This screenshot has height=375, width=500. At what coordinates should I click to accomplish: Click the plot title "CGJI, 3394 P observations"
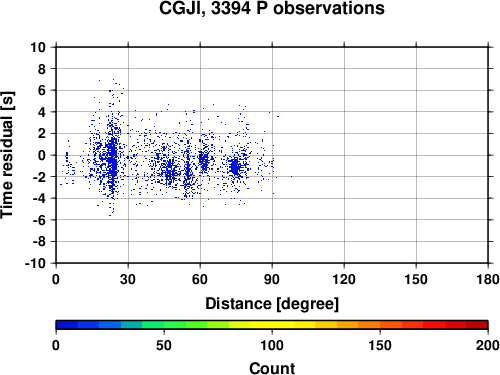tap(272, 8)
